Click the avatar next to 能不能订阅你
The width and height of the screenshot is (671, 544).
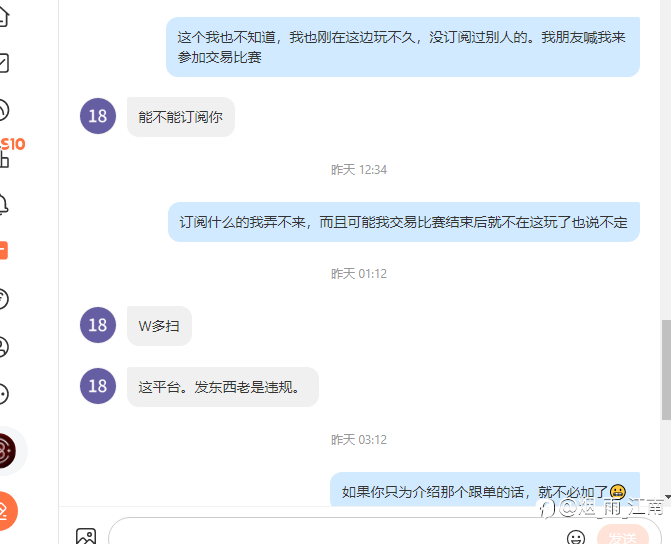(x=98, y=116)
